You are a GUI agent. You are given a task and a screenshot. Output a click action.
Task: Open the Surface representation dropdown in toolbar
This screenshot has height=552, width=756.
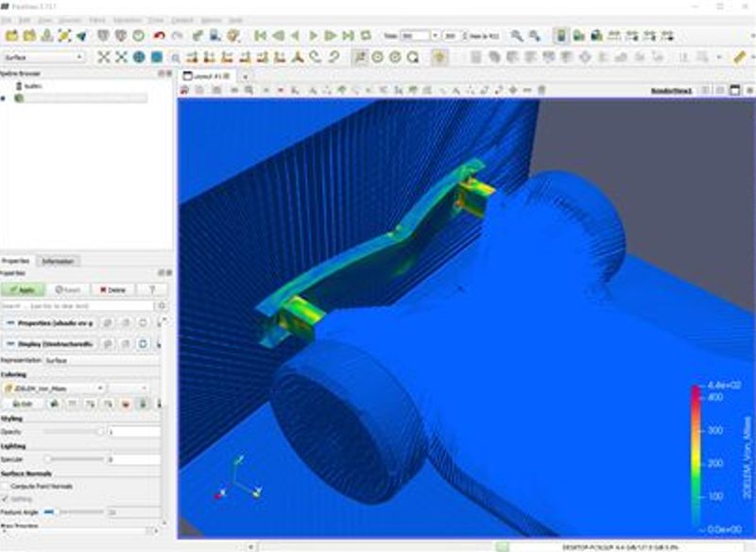tap(43, 58)
